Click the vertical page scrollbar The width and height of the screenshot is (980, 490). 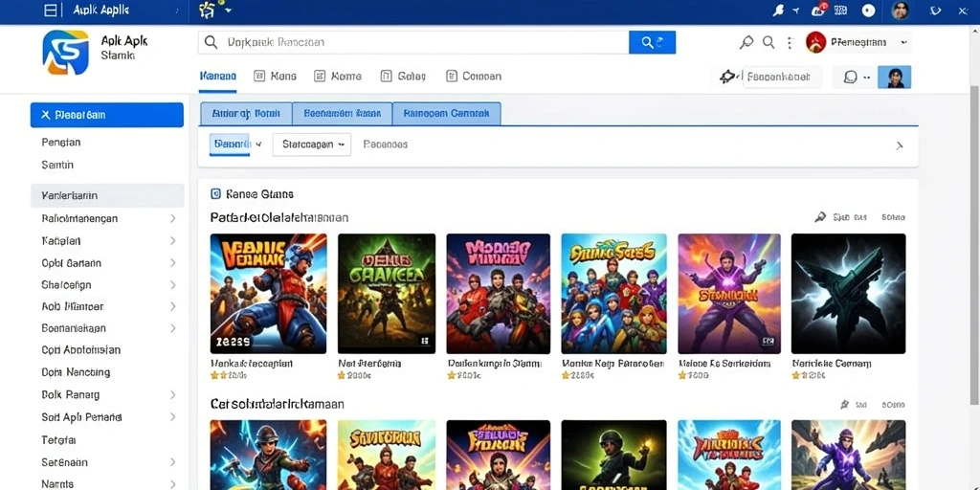point(973,245)
